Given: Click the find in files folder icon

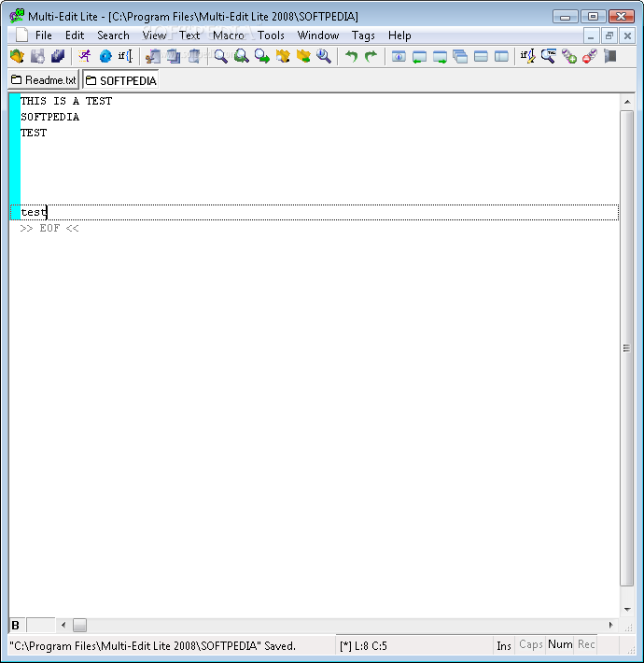Looking at the screenshot, I should pyautogui.click(x=283, y=56).
